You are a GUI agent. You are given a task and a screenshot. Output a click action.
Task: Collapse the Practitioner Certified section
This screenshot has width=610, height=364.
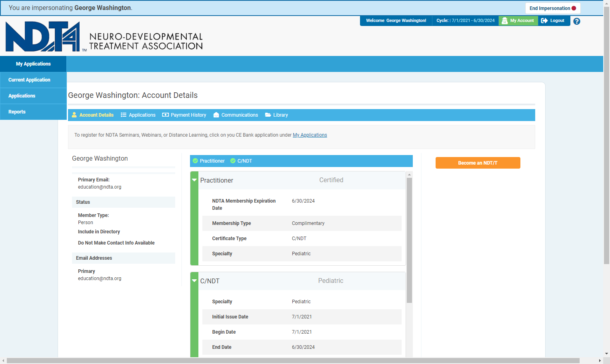tap(194, 180)
